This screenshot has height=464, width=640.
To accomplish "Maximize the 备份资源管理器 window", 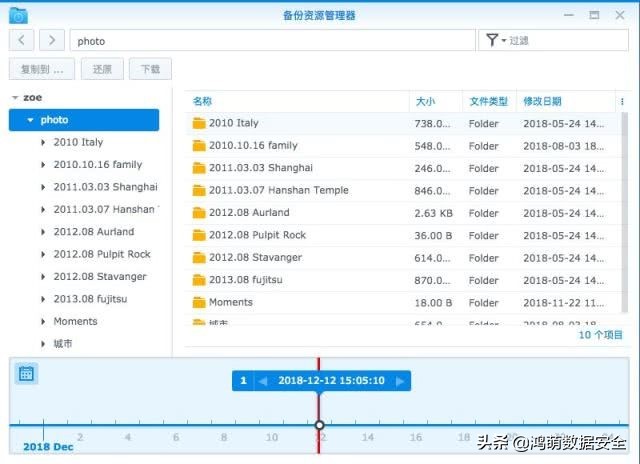I will click(x=594, y=15).
